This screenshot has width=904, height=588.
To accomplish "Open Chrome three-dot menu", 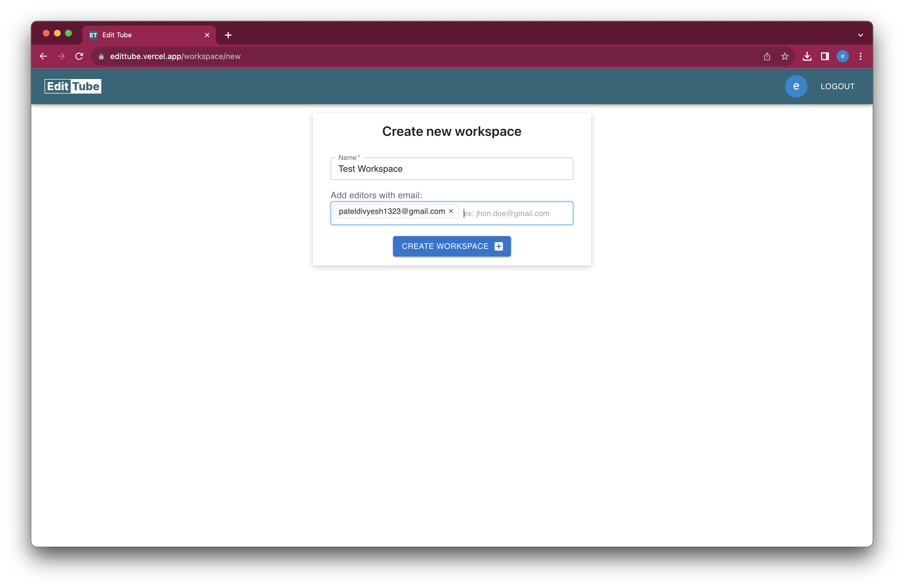I will pos(860,56).
